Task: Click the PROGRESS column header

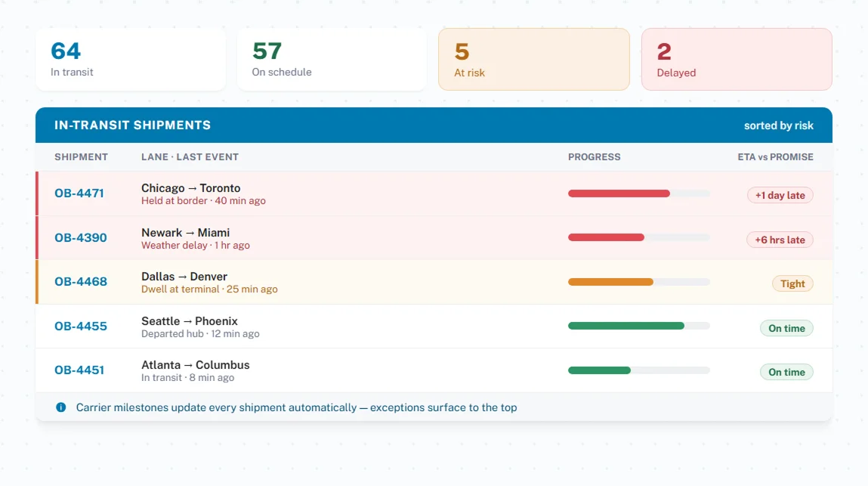Action: (594, 156)
